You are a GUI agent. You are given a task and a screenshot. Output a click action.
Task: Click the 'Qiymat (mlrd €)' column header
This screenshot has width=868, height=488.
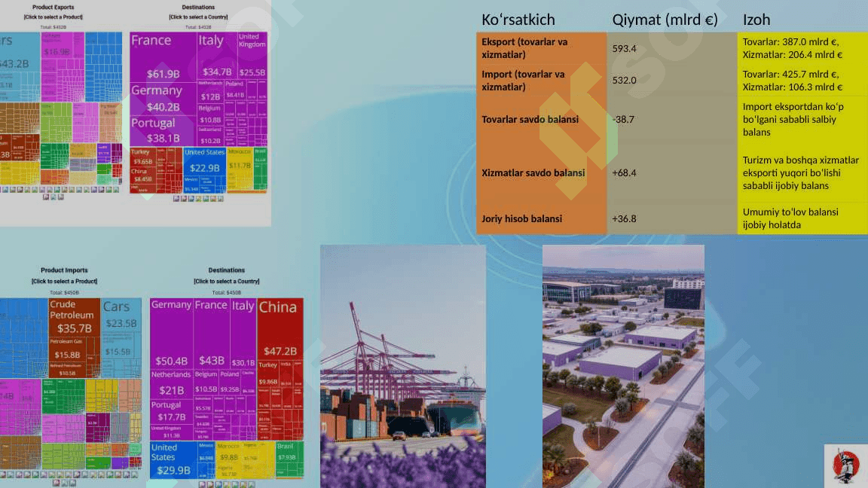point(665,20)
